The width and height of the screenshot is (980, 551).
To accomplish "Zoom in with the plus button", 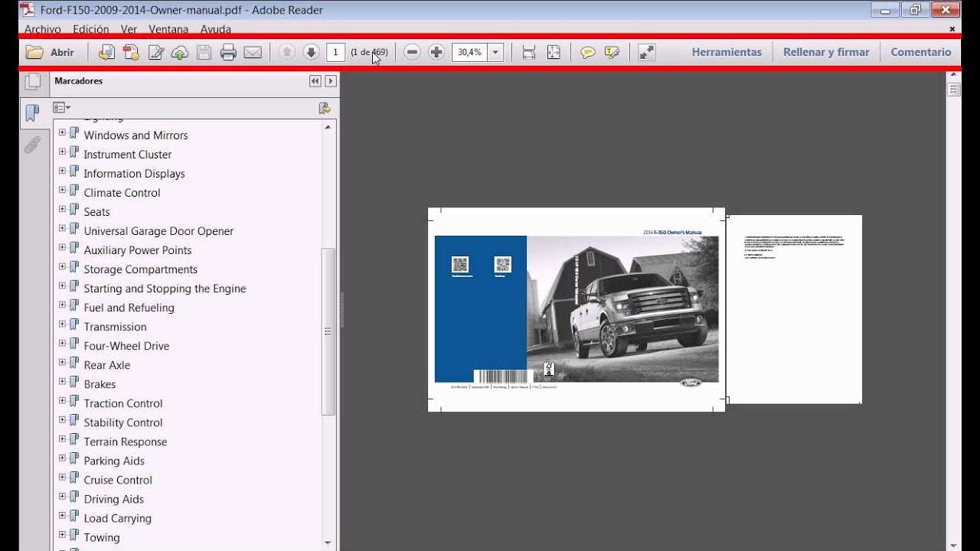I will pos(436,52).
